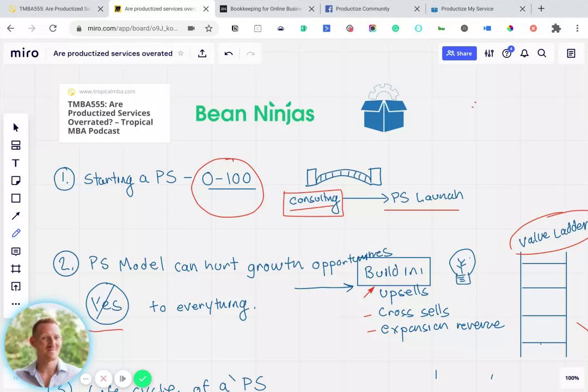Open the browser Extensions puzzle icon
Screen dimensions: 588x392
[x=556, y=28]
